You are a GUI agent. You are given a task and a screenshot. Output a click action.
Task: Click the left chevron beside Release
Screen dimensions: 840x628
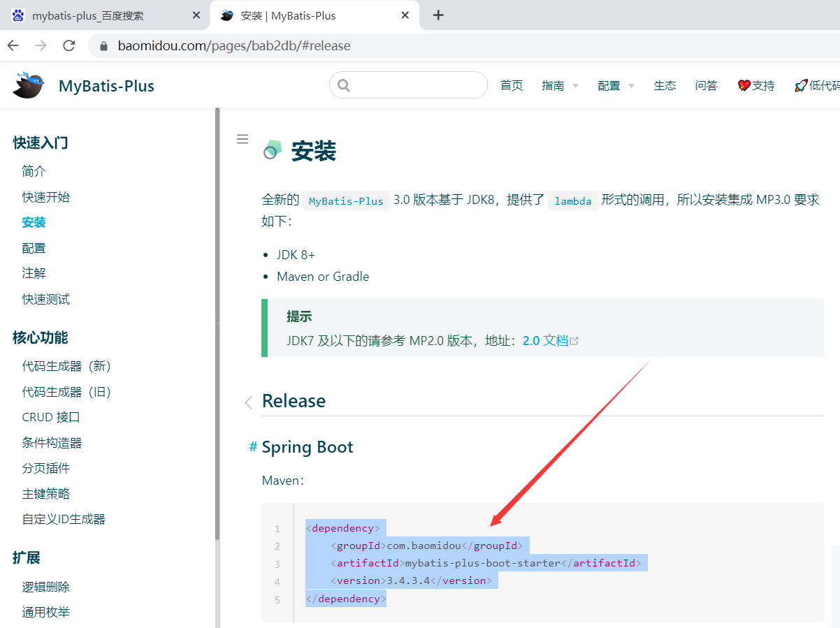pos(248,402)
